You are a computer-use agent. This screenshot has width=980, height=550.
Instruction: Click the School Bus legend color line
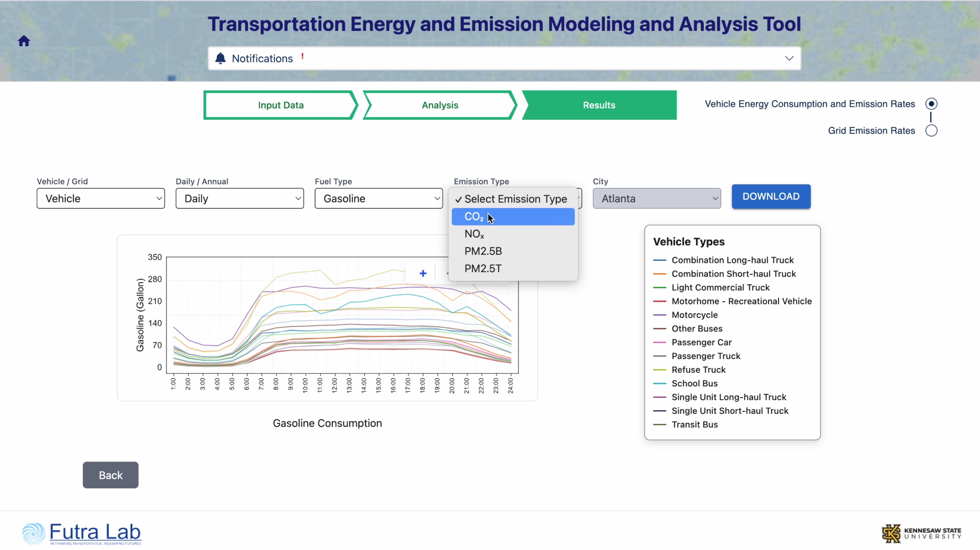click(x=659, y=384)
